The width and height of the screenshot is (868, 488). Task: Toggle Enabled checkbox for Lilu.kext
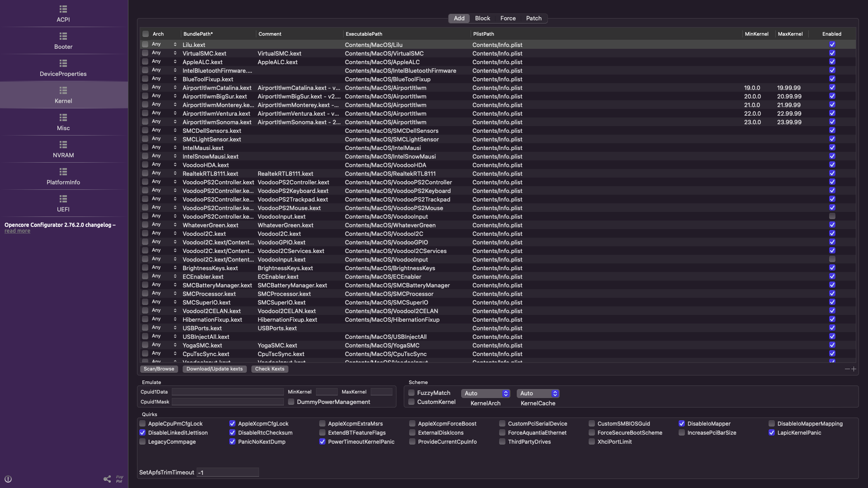tap(832, 45)
